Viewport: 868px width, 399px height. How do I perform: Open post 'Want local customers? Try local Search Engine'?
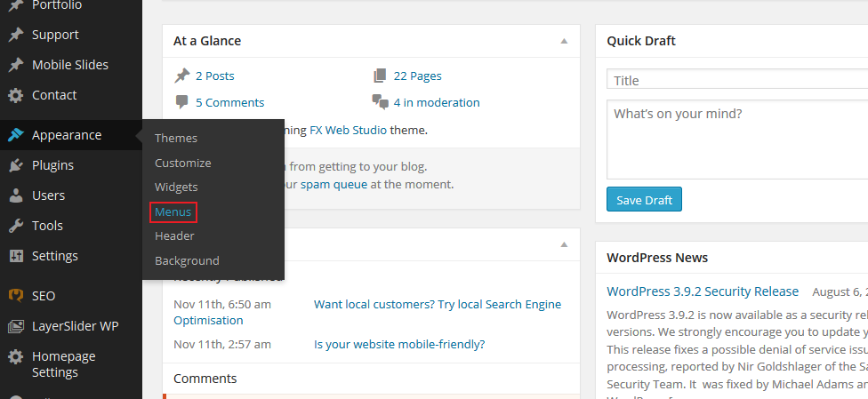[x=438, y=305]
